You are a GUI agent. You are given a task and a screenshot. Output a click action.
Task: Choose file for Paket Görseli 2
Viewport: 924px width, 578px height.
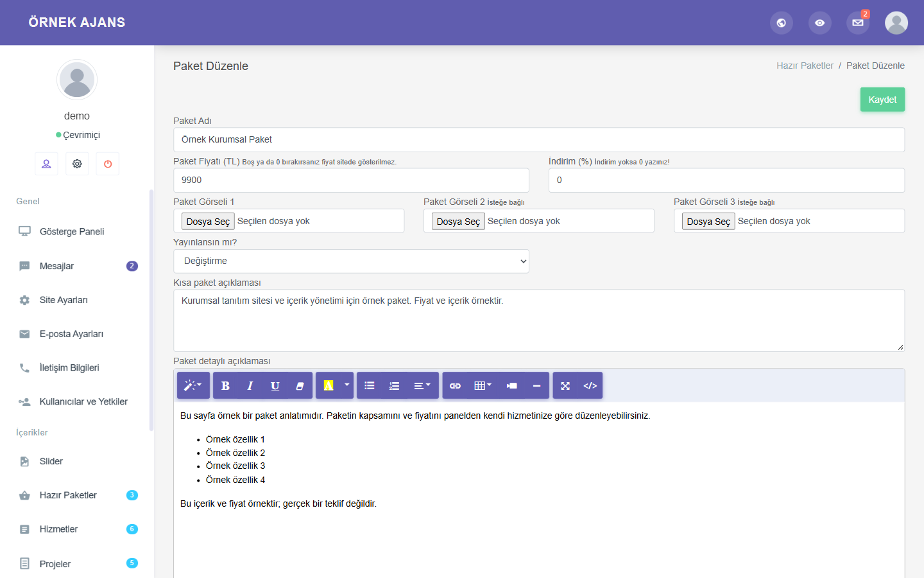click(x=458, y=222)
